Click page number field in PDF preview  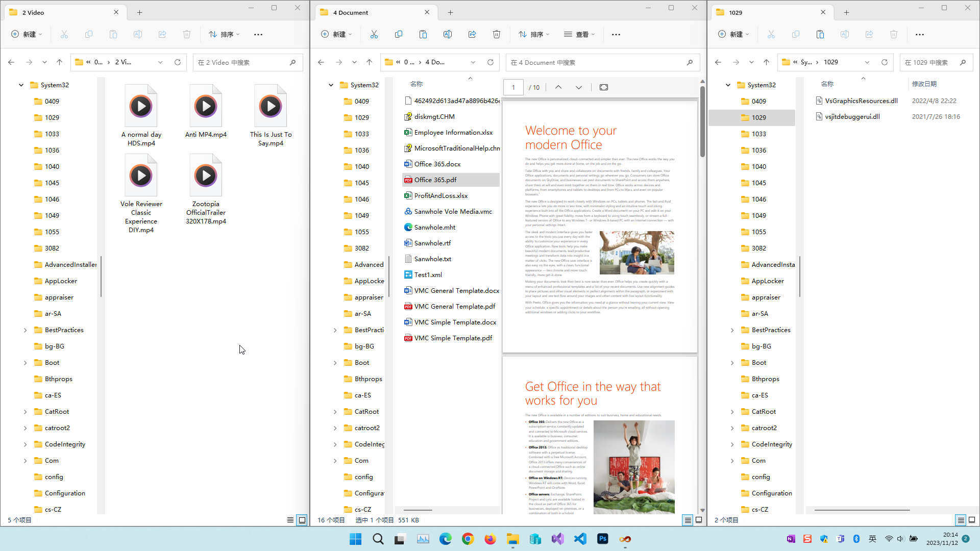click(513, 87)
